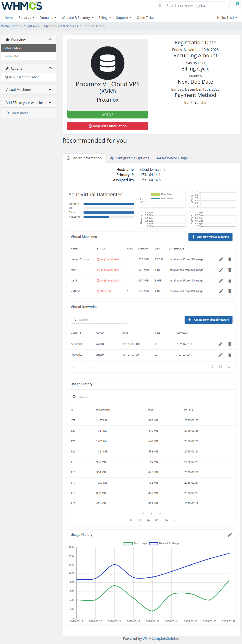Toggle Disk Usage legend in chart
The image size is (242, 644).
[x=135, y=543]
